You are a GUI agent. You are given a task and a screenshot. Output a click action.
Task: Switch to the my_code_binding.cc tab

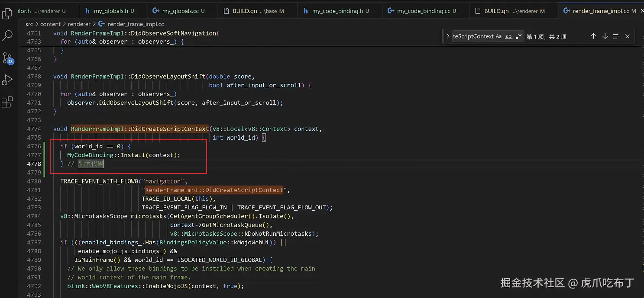pyautogui.click(x=426, y=11)
